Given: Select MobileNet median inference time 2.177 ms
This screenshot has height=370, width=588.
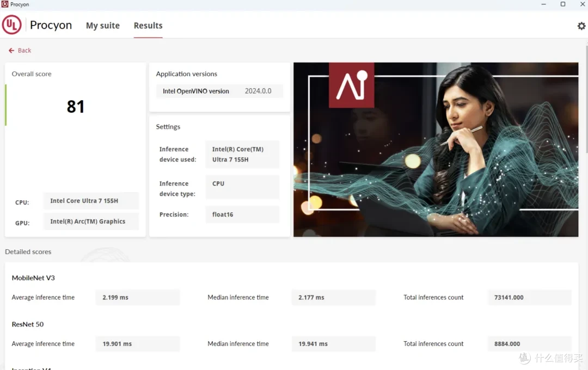Looking at the screenshot, I should [333, 297].
